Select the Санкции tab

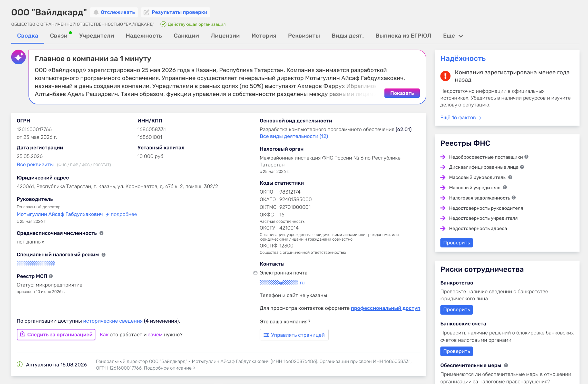[x=186, y=36]
